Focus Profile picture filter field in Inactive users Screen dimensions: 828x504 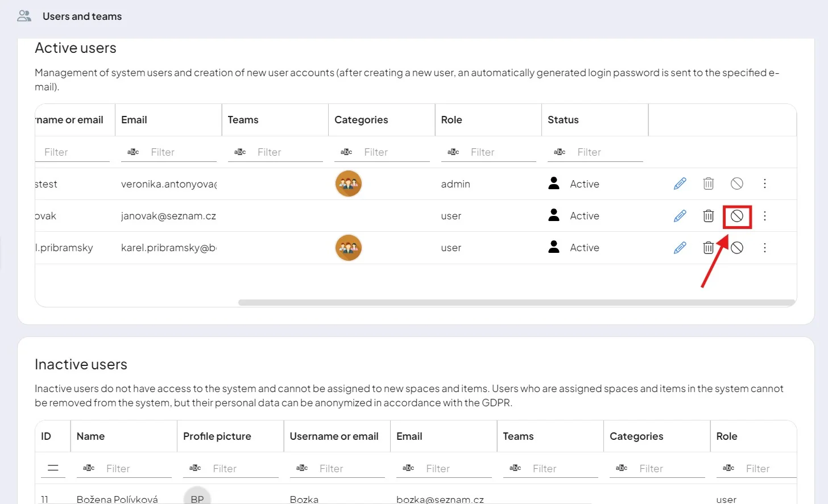pyautogui.click(x=244, y=469)
